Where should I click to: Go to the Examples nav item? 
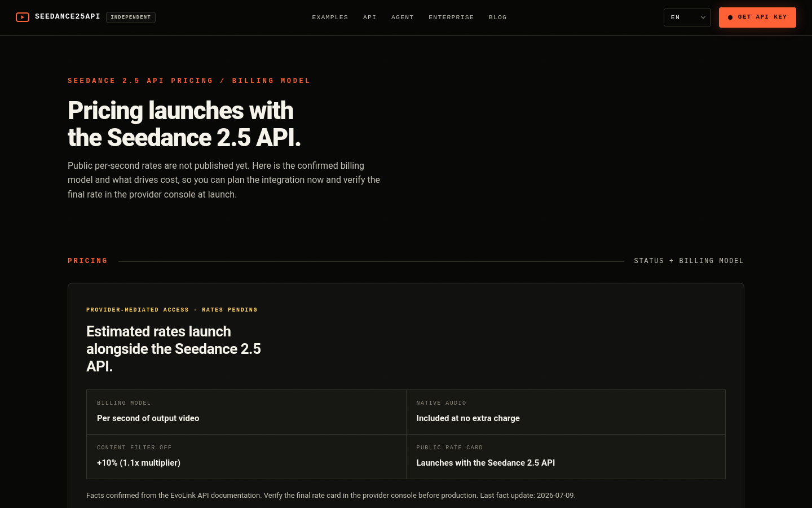(330, 17)
